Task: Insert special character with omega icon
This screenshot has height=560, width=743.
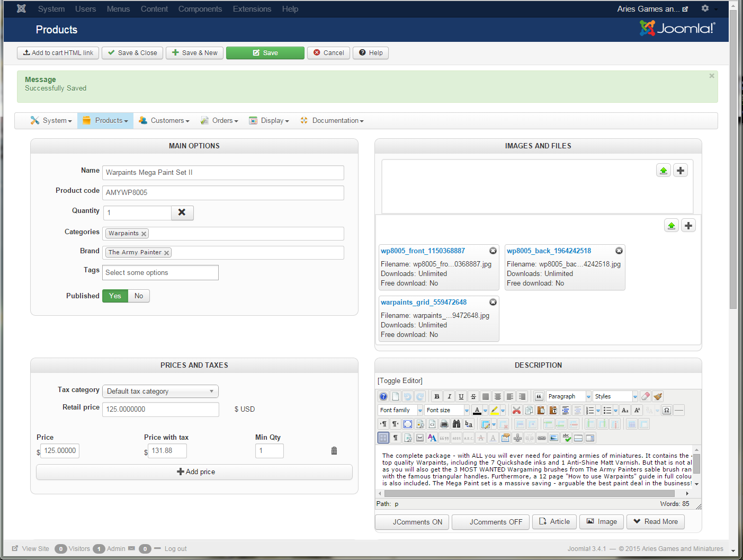Action: click(667, 410)
